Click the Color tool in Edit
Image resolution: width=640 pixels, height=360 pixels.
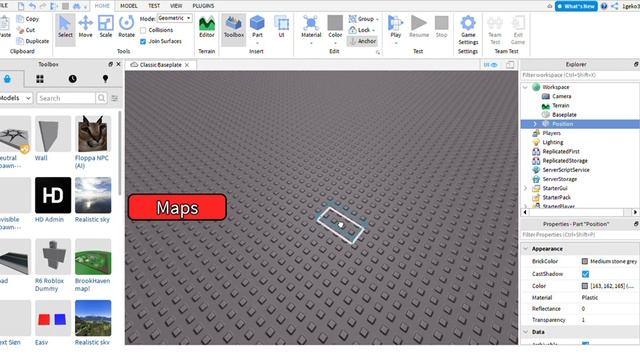click(335, 28)
